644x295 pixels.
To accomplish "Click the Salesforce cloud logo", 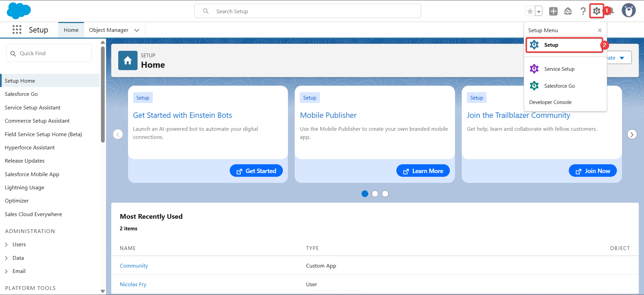I will point(19,10).
